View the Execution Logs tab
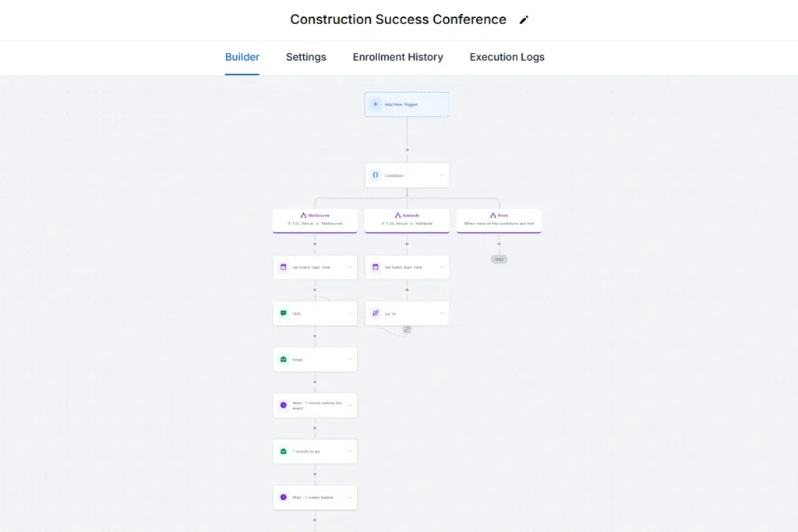This screenshot has width=798, height=532. [x=507, y=57]
